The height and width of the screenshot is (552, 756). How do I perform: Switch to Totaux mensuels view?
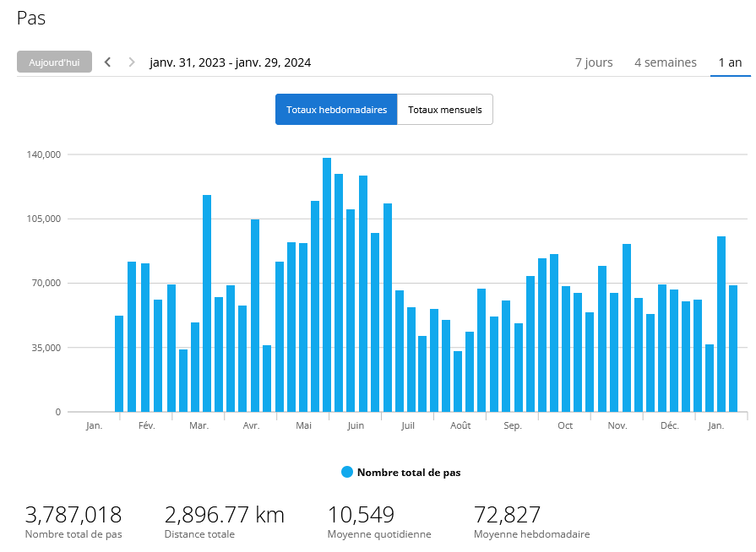[x=445, y=110]
